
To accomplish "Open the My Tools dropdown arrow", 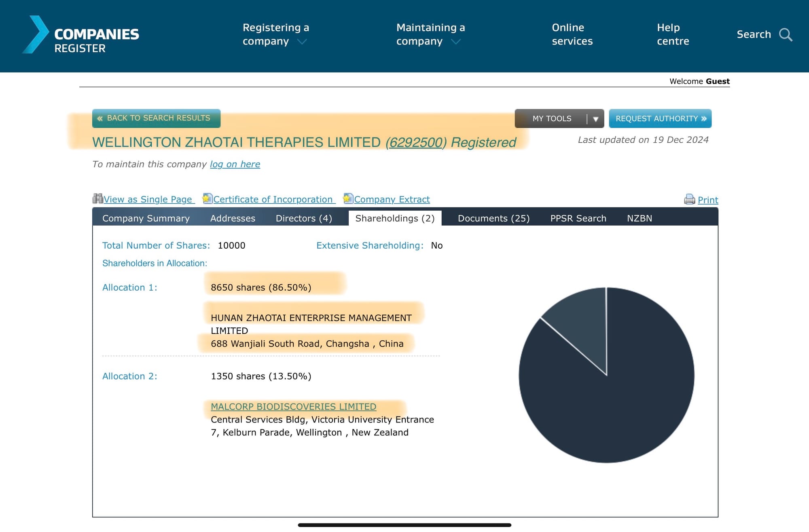I will point(595,119).
